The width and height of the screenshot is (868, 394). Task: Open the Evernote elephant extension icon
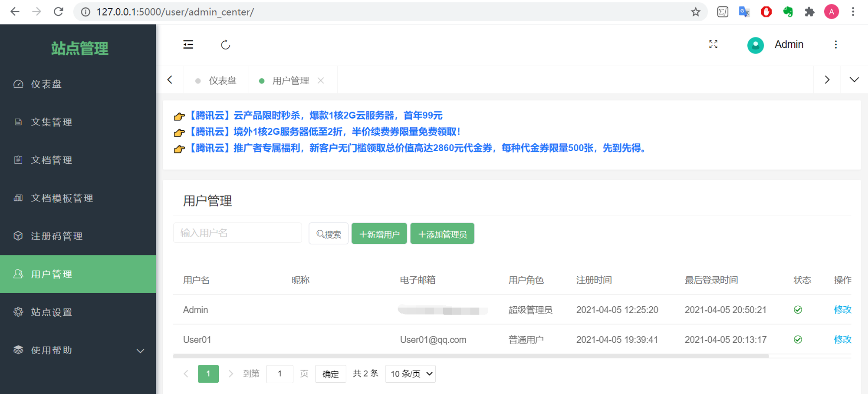pos(788,12)
